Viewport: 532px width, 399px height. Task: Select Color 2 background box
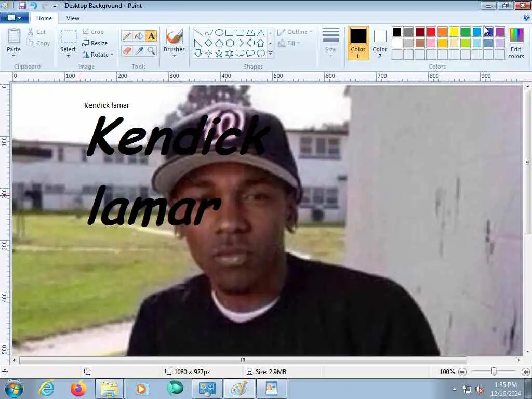(380, 44)
